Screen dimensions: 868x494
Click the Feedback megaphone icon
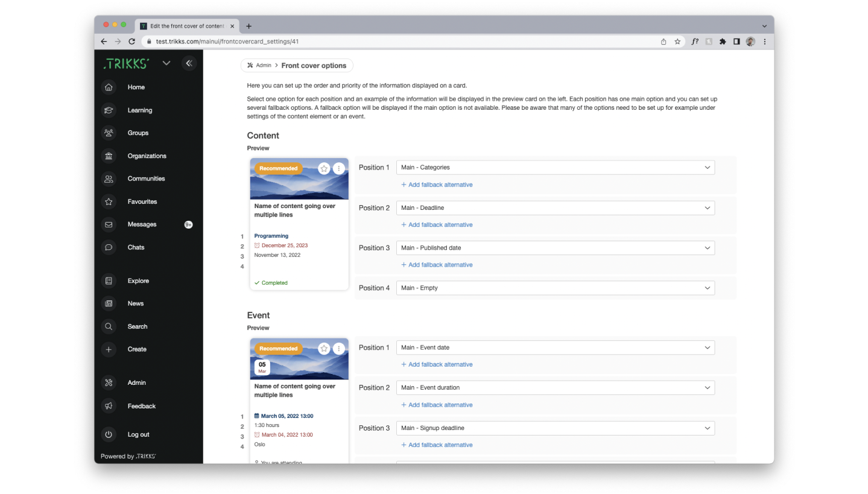(x=109, y=406)
